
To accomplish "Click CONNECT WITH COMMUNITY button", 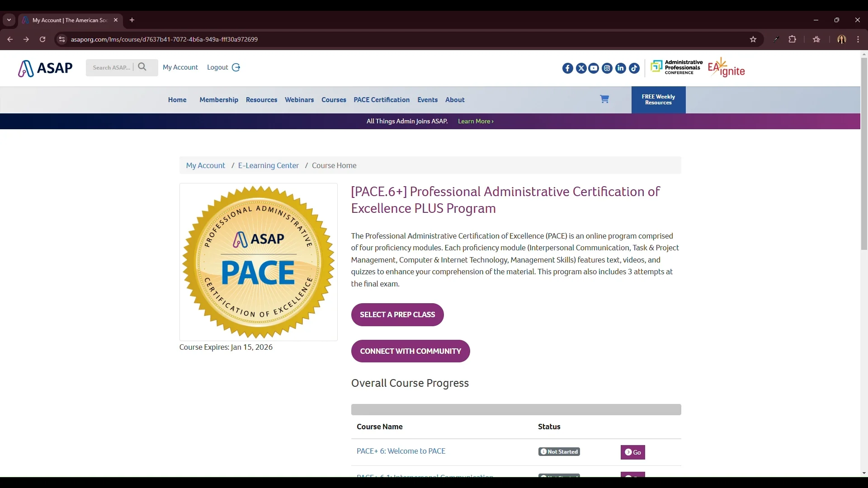I will 410,351.
